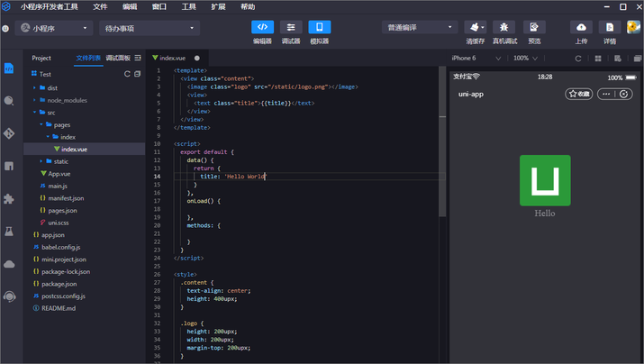
Task: Open the Git source control sidebar icon
Action: coord(9,133)
